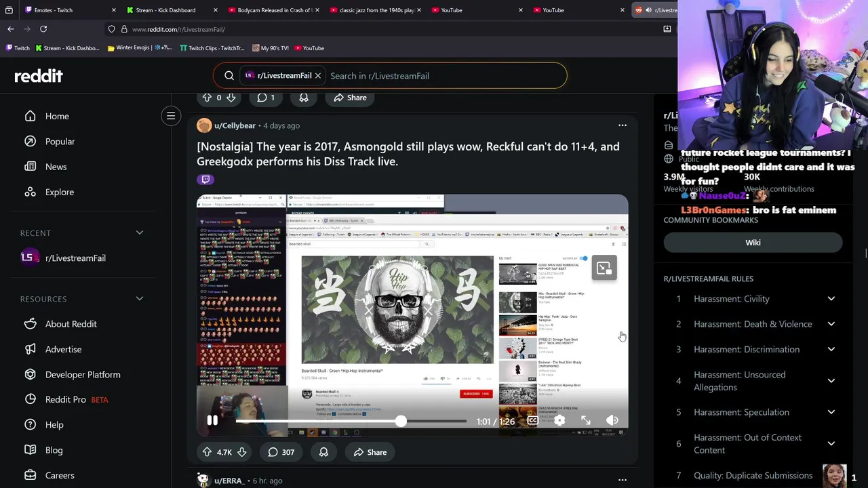The image size is (868, 488).
Task: Open u/Cellybear profile
Action: click(235, 125)
